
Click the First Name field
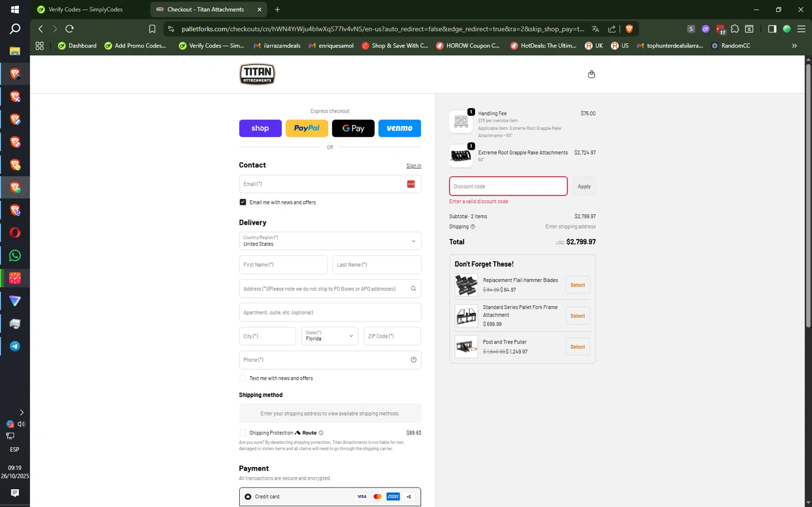pyautogui.click(x=283, y=265)
